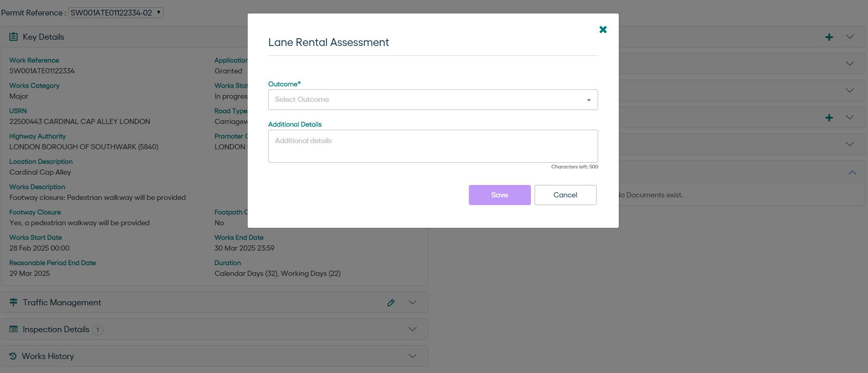868x373 pixels.
Task: Click the Key Details clipboard icon
Action: [13, 37]
